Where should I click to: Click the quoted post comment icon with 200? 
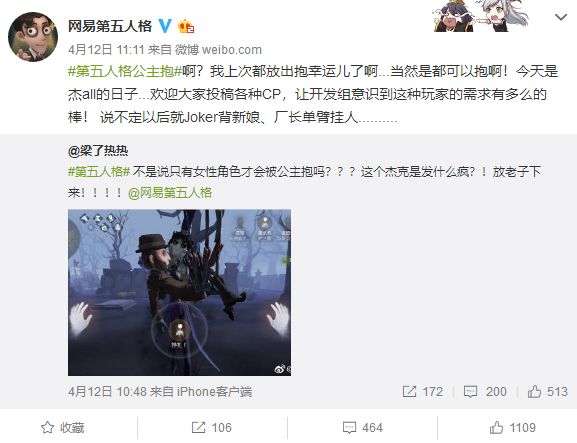tap(485, 391)
